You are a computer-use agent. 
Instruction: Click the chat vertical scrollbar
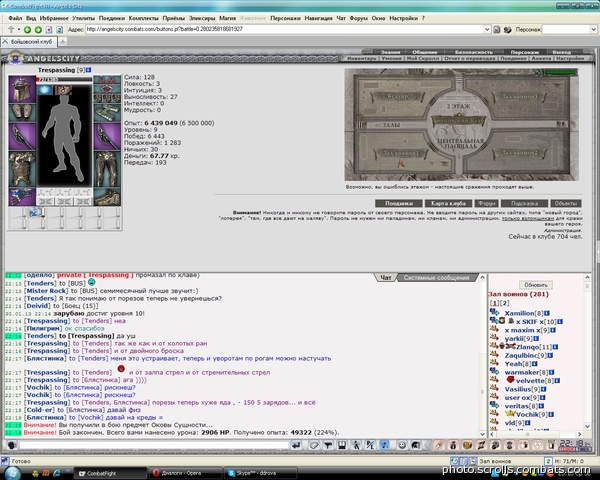[482, 356]
